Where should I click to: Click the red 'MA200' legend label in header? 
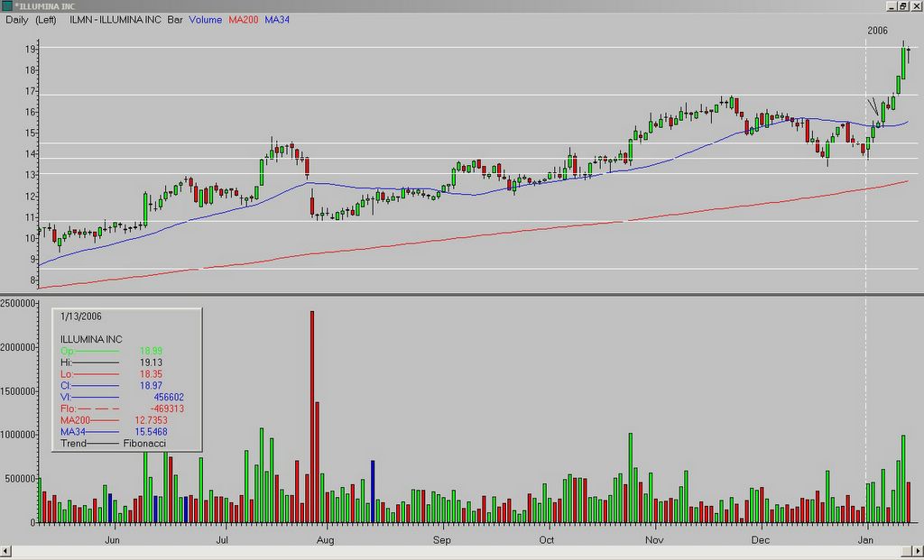pos(244,20)
